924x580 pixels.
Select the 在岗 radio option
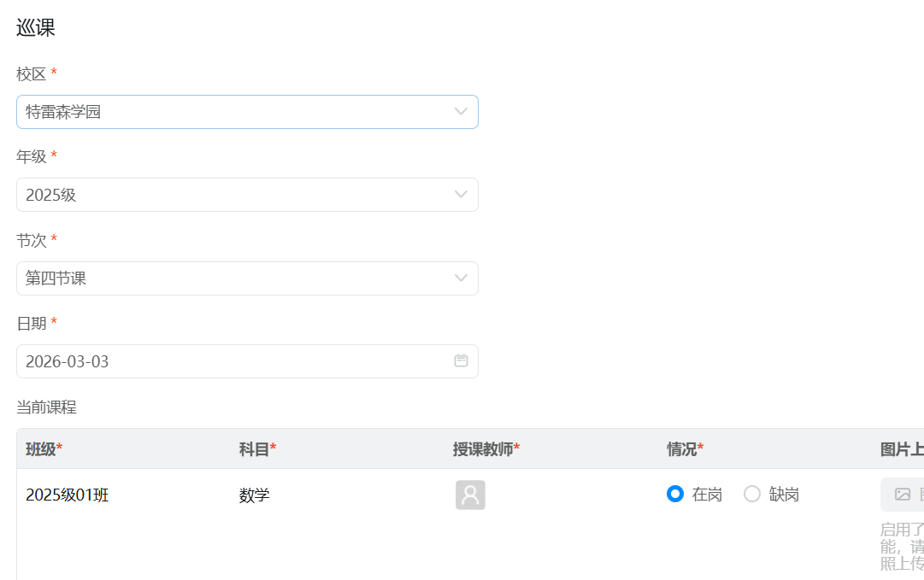[x=675, y=494]
